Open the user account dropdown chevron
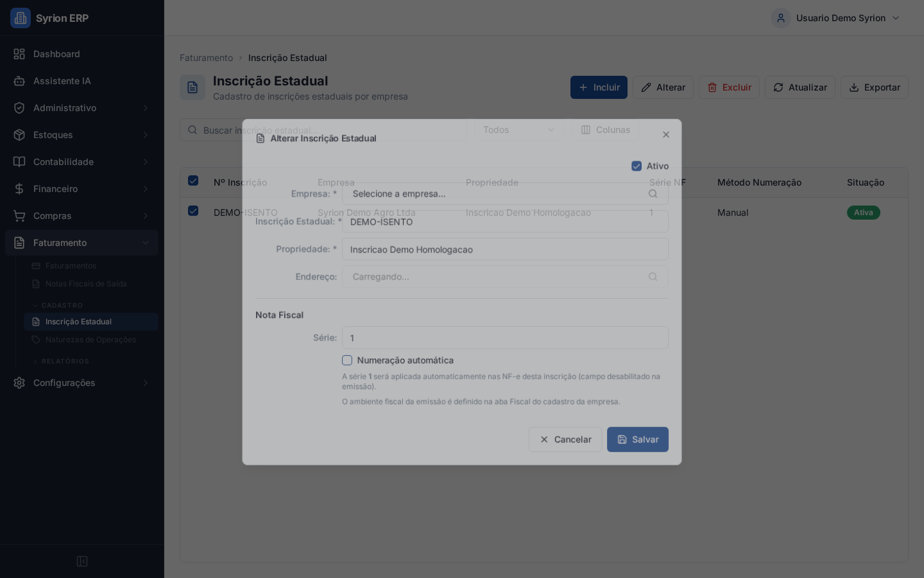Viewport: 924px width, 578px height. point(896,18)
